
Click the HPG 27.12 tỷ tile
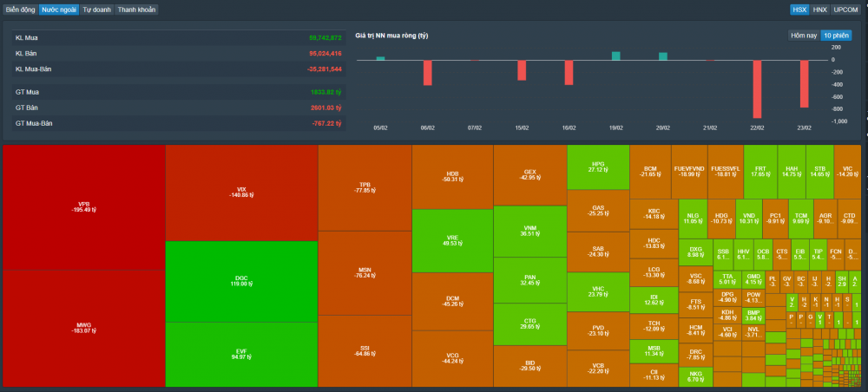coord(598,167)
